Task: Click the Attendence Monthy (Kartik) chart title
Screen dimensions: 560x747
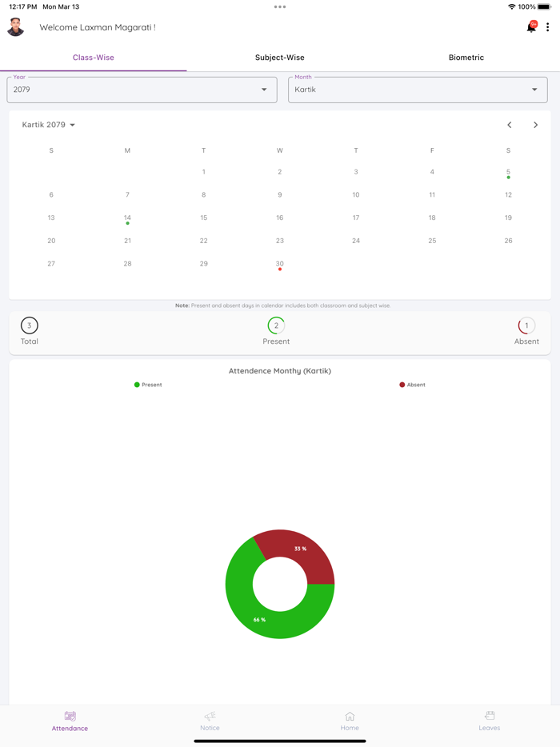Action: click(x=280, y=370)
